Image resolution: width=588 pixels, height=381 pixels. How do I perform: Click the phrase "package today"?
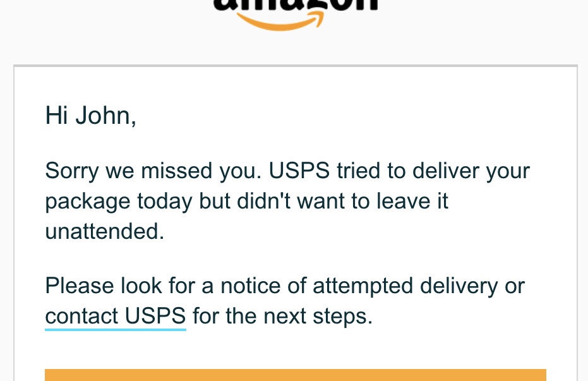[119, 202]
